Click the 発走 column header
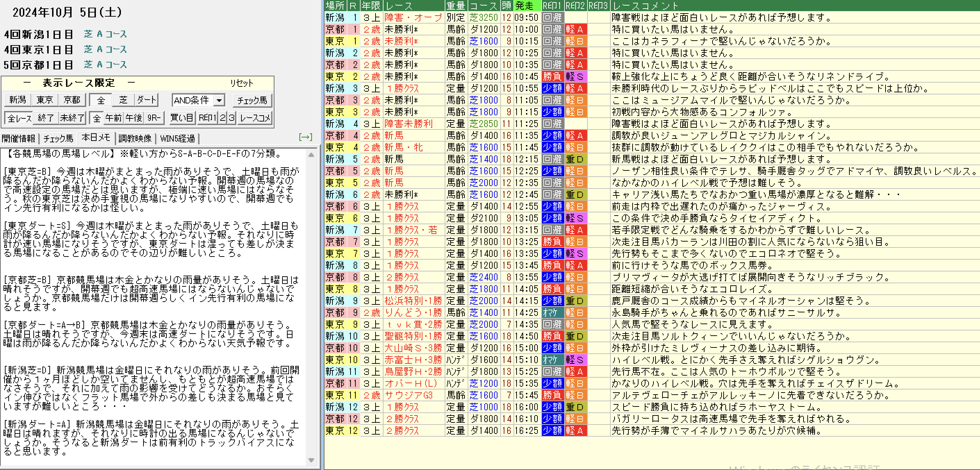Screen dimensions: 980x470 pyautogui.click(x=527, y=5)
